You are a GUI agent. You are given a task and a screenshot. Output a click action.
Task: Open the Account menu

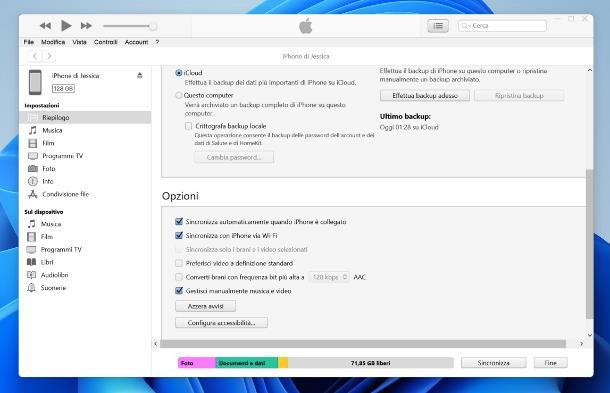click(136, 42)
